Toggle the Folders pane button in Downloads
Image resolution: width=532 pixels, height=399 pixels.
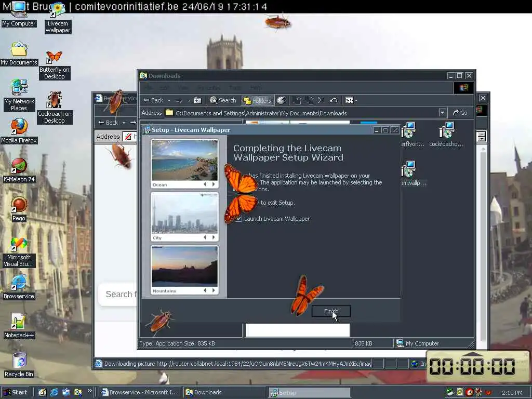pyautogui.click(x=258, y=100)
